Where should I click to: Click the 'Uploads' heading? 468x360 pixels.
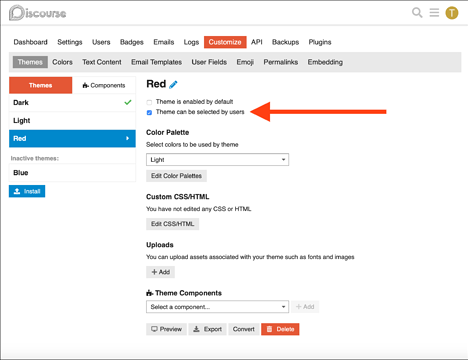tap(160, 245)
